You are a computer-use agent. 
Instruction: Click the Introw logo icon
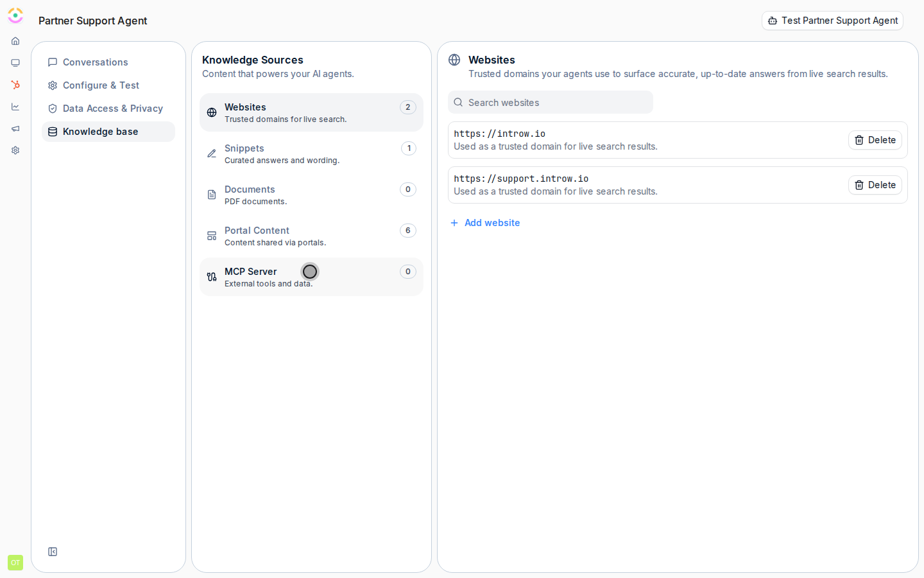(x=15, y=15)
